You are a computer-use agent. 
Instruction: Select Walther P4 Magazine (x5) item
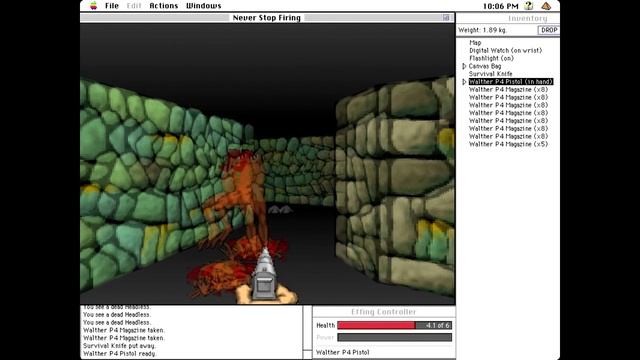pos(508,144)
